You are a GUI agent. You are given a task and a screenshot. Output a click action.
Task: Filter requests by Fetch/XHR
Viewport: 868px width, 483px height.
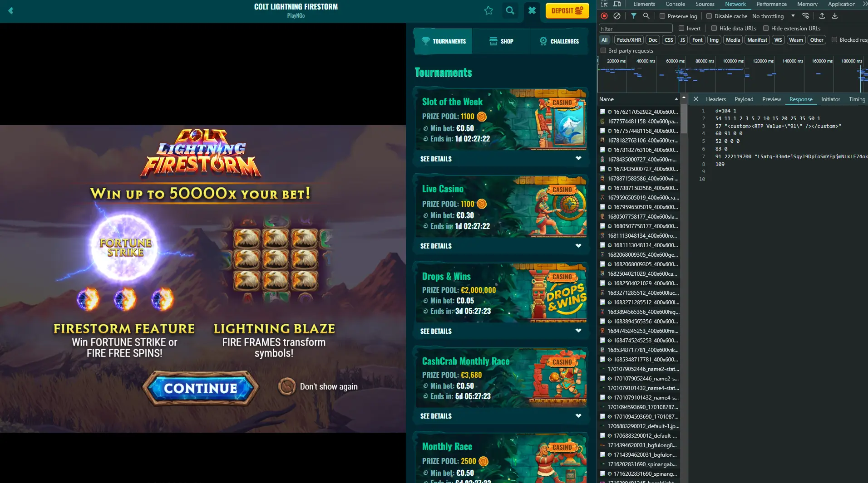point(629,40)
